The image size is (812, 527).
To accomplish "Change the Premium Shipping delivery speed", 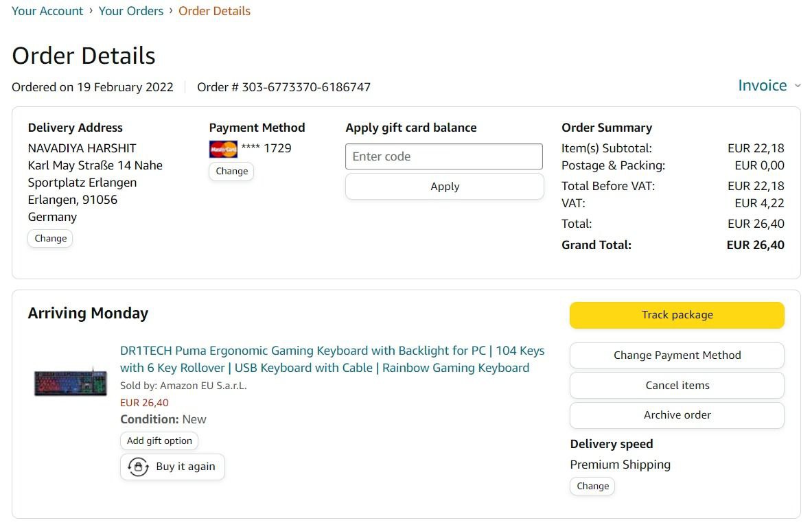I will (x=592, y=487).
